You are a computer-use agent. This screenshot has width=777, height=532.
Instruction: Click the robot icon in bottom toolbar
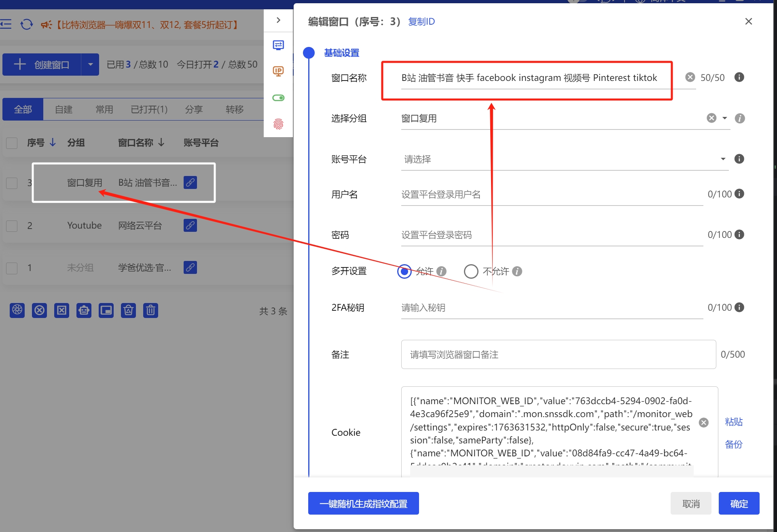tap(84, 310)
